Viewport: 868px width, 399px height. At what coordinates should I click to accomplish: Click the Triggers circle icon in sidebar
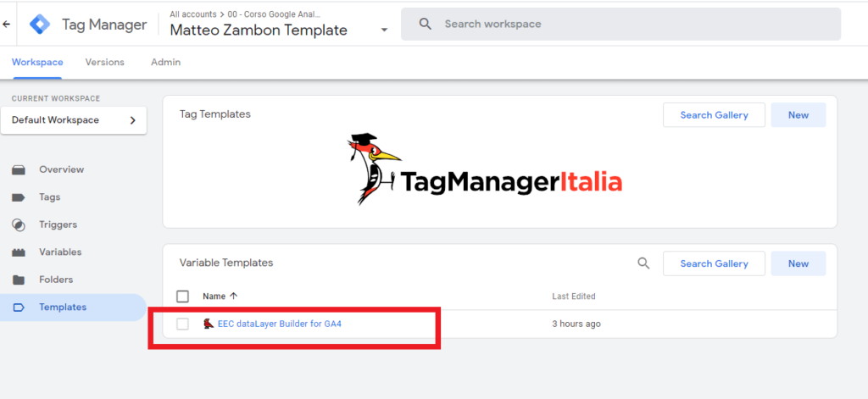(19, 224)
